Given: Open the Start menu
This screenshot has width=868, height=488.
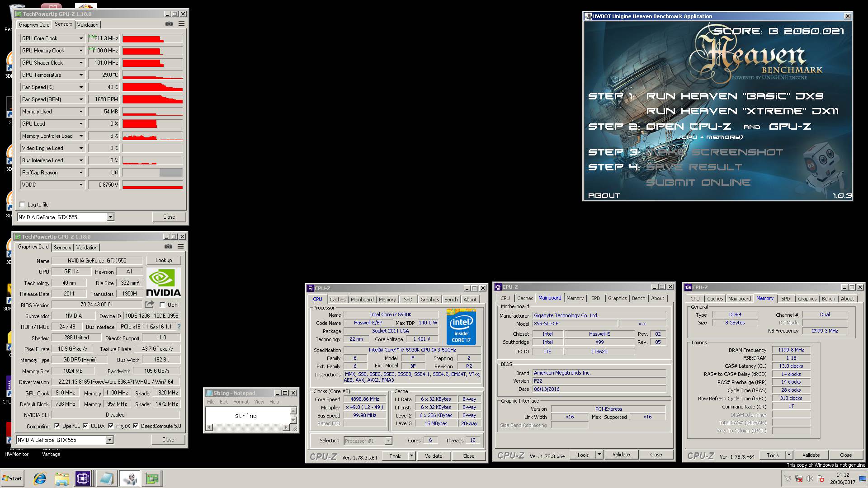Looking at the screenshot, I should point(13,479).
